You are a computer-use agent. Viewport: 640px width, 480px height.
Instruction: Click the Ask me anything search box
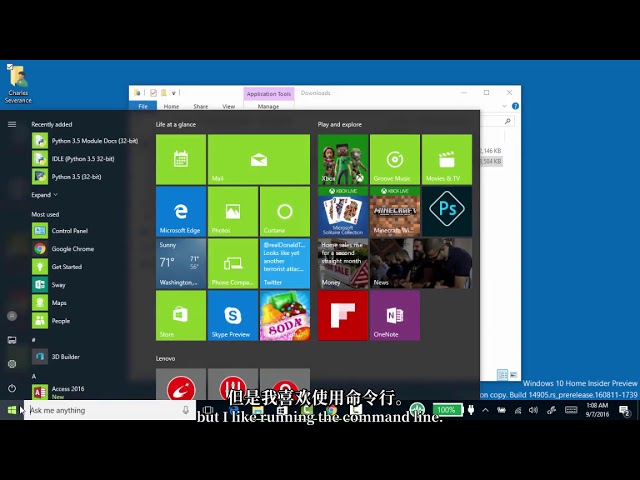(109, 410)
